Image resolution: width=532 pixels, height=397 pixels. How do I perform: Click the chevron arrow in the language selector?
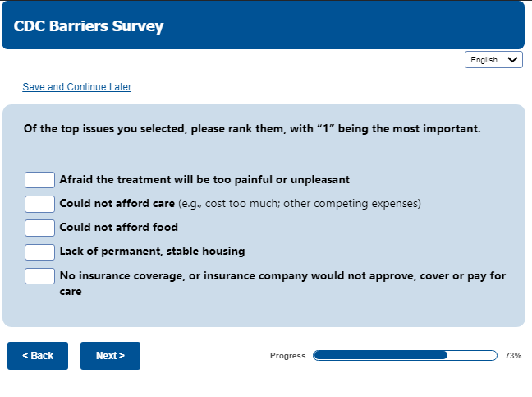point(513,60)
